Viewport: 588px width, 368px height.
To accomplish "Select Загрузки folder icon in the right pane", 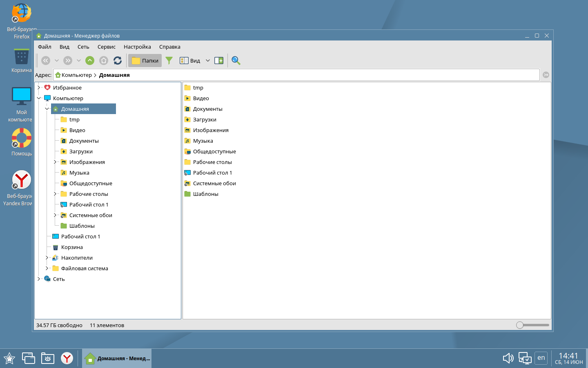I will click(187, 119).
